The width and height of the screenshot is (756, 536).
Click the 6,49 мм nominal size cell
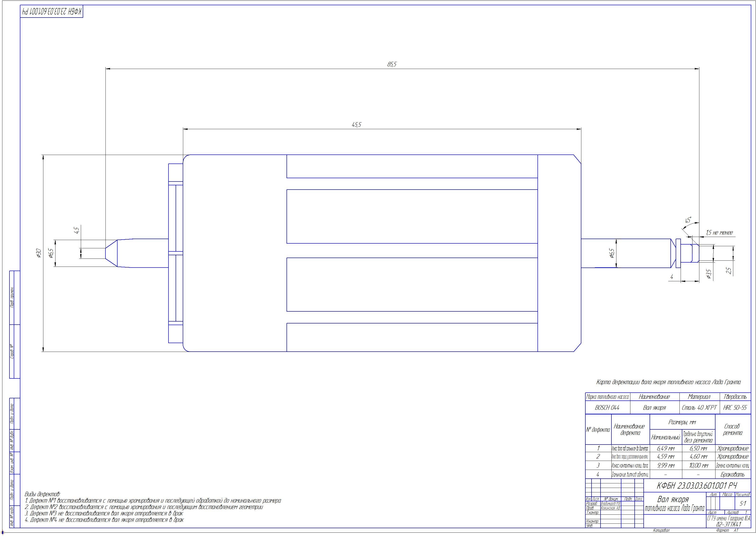[x=665, y=449]
